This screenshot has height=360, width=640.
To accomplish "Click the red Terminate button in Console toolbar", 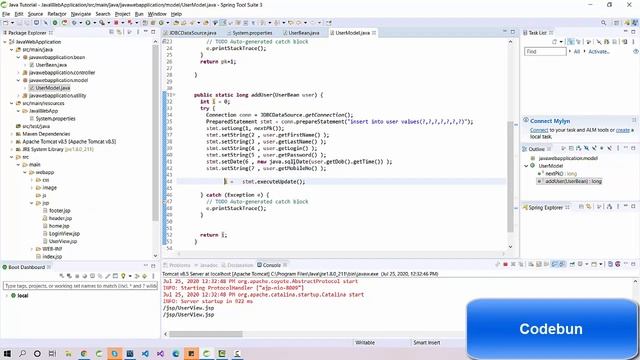I will 505,264.
